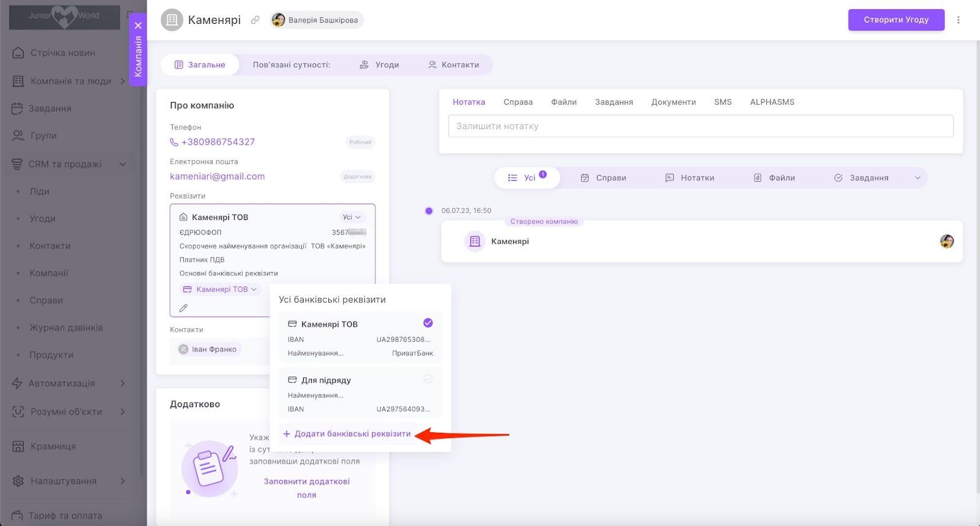This screenshot has width=980, height=526.
Task: Click the Створити Угоду button
Action: coord(895,20)
